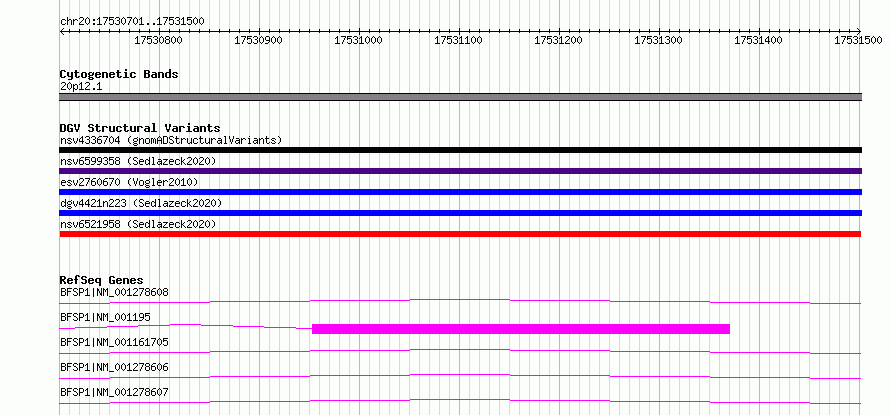
Task: Click the 17531100 ruler tick label
Action: click(x=459, y=40)
